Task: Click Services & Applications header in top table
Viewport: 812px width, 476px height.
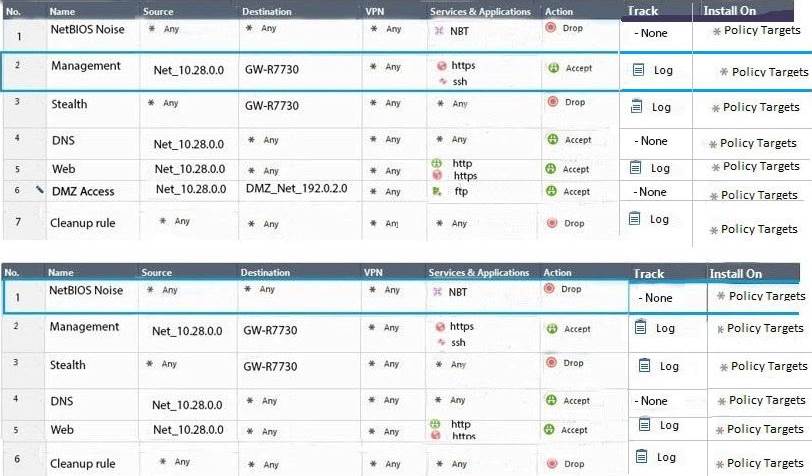Action: click(x=478, y=12)
